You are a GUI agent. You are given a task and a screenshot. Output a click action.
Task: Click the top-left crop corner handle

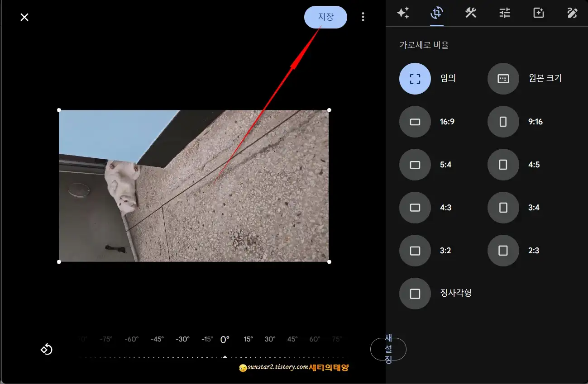[59, 110]
